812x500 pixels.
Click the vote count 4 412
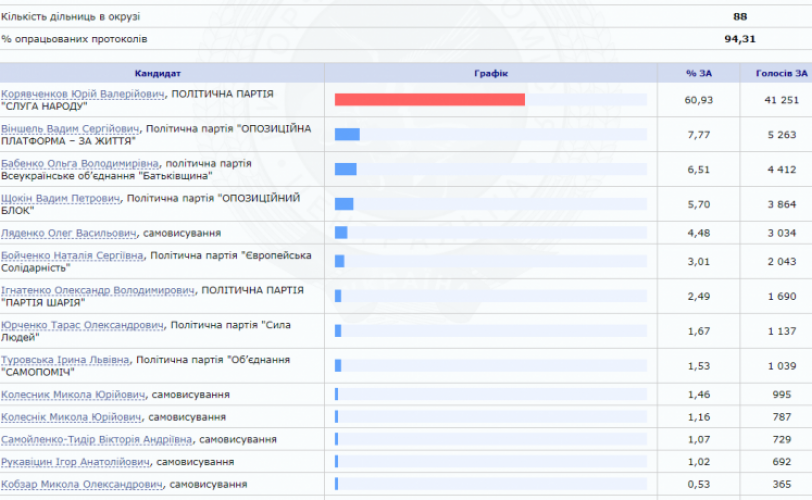tap(781, 169)
